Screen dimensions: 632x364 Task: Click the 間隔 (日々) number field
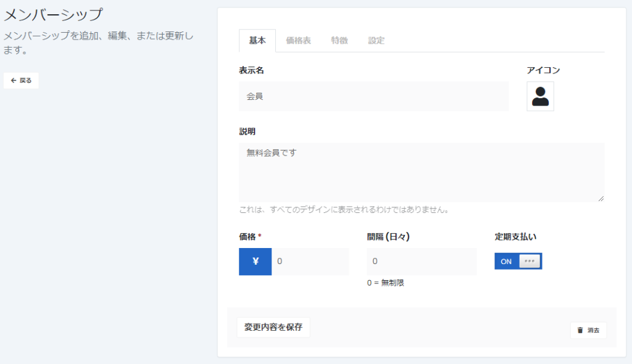[x=422, y=262]
